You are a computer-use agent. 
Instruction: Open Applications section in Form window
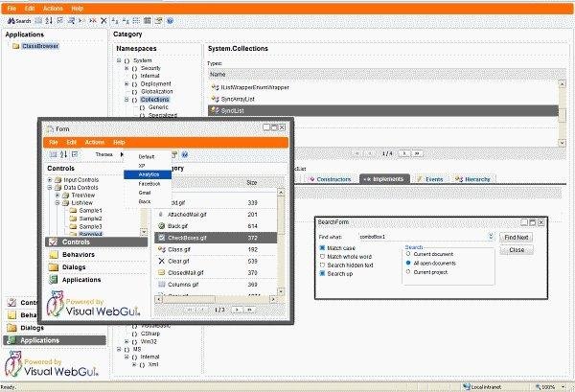point(97,280)
